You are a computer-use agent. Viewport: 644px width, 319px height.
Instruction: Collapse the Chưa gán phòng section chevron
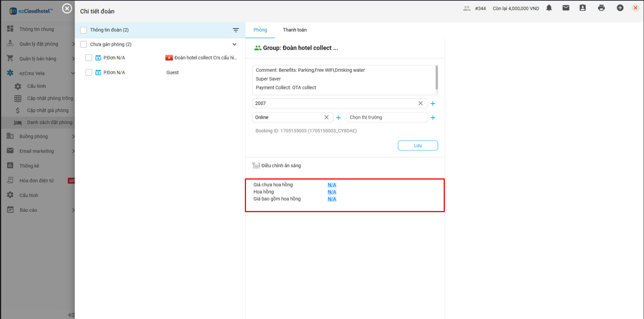[x=234, y=44]
